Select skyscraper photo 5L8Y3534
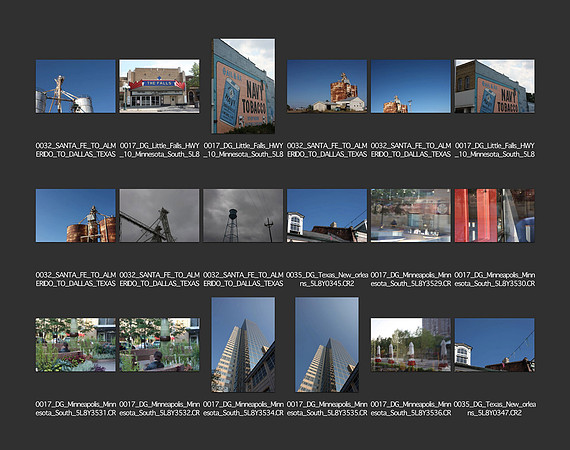 pos(243,345)
